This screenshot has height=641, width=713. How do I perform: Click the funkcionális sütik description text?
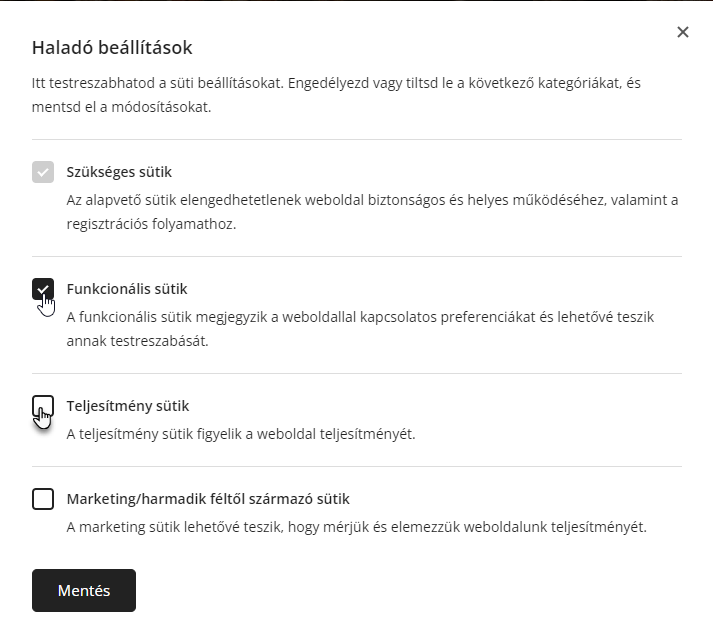[x=360, y=329]
